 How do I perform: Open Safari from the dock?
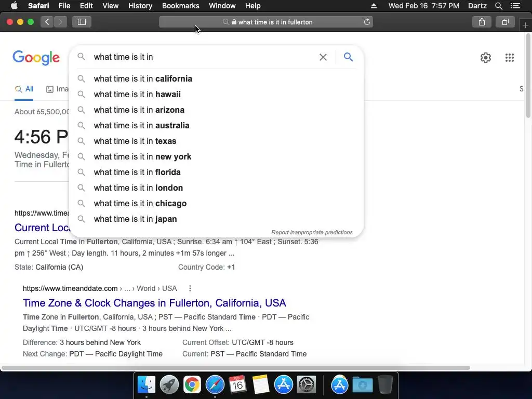click(215, 385)
